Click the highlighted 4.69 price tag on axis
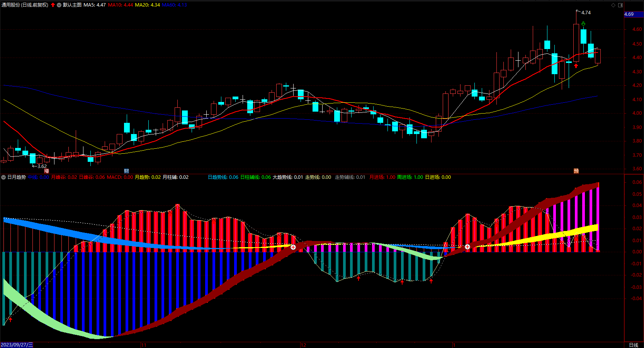The image size is (644, 348). click(x=634, y=14)
